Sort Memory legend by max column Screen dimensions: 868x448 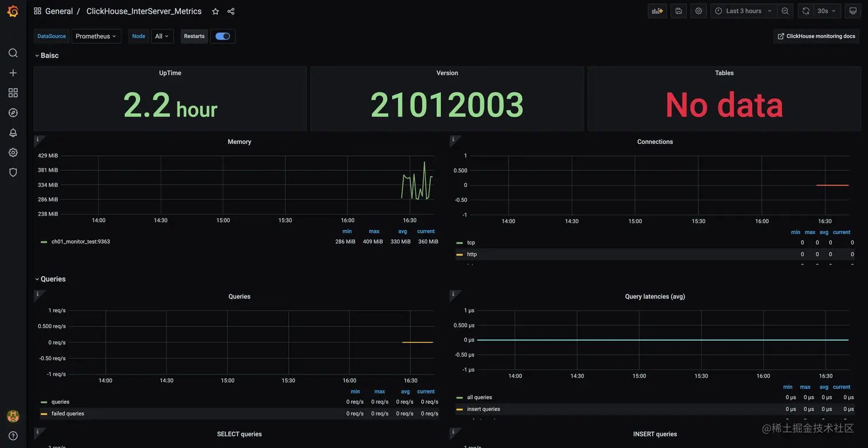coord(374,231)
